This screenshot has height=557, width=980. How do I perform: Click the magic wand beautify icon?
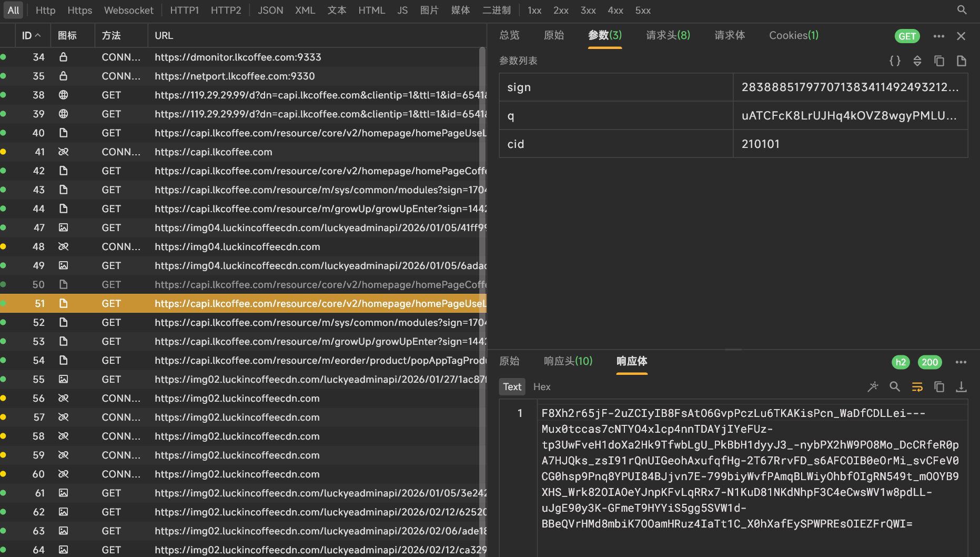873,387
